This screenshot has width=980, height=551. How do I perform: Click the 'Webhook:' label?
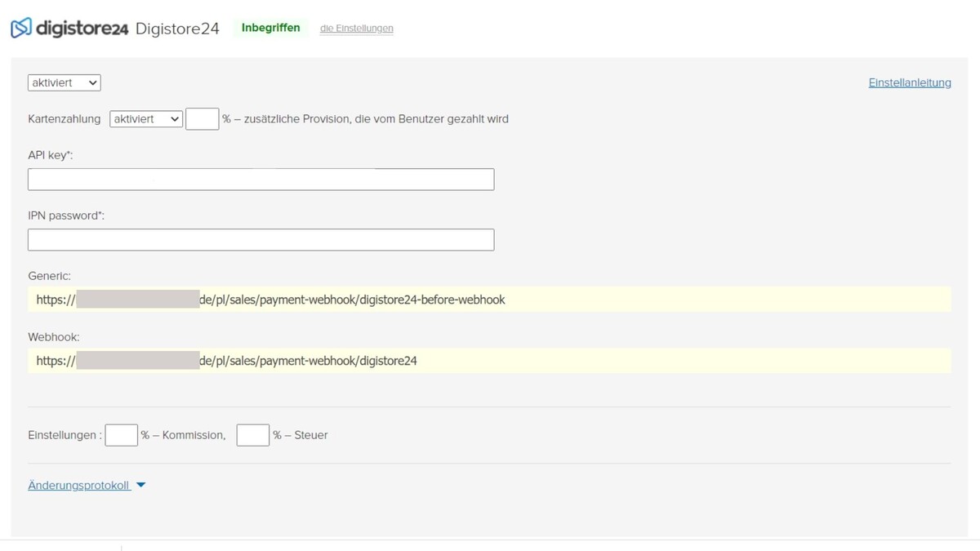click(x=54, y=336)
